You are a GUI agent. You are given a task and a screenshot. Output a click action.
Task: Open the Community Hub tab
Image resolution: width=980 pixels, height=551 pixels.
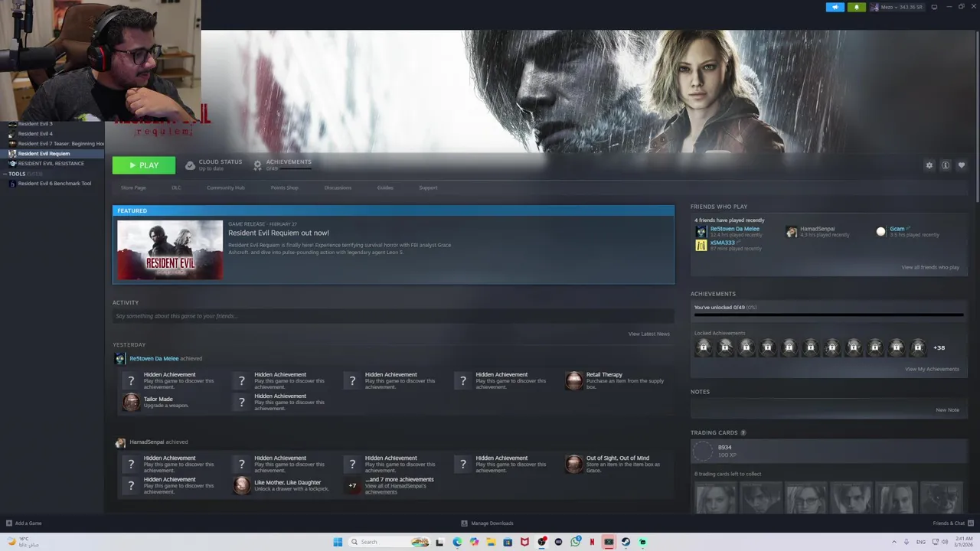point(226,187)
